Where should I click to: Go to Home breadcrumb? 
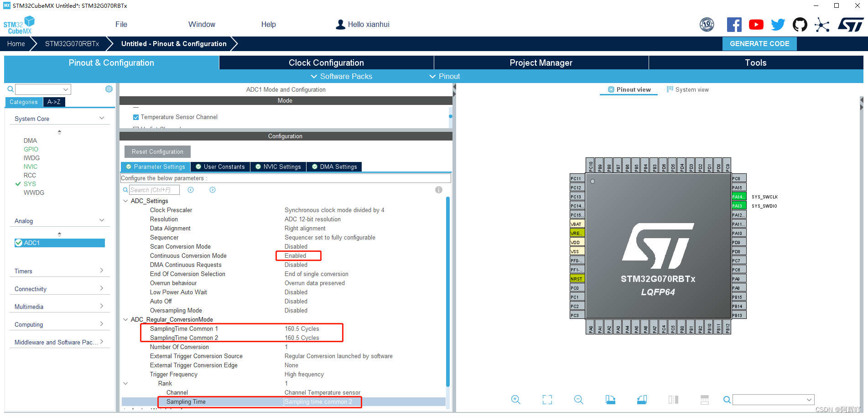16,44
